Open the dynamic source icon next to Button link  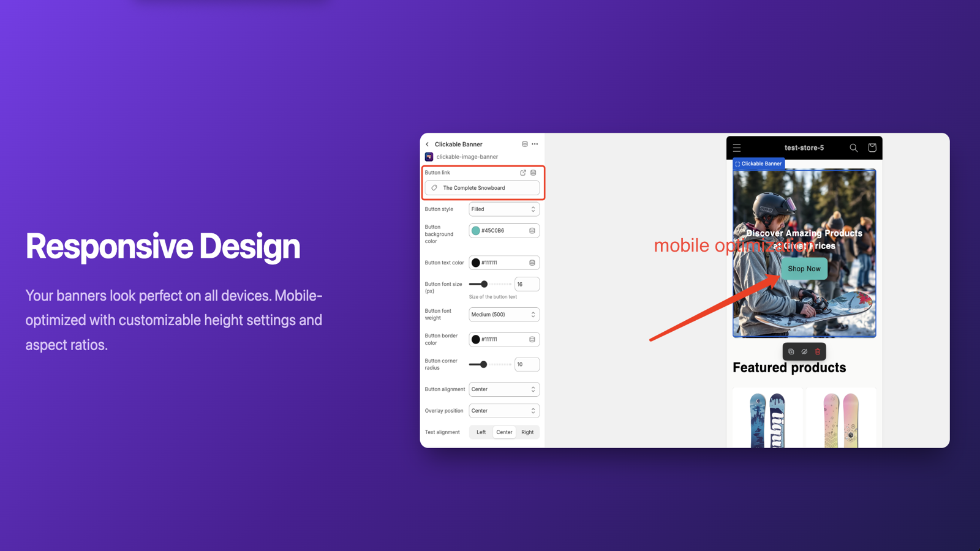[533, 173]
